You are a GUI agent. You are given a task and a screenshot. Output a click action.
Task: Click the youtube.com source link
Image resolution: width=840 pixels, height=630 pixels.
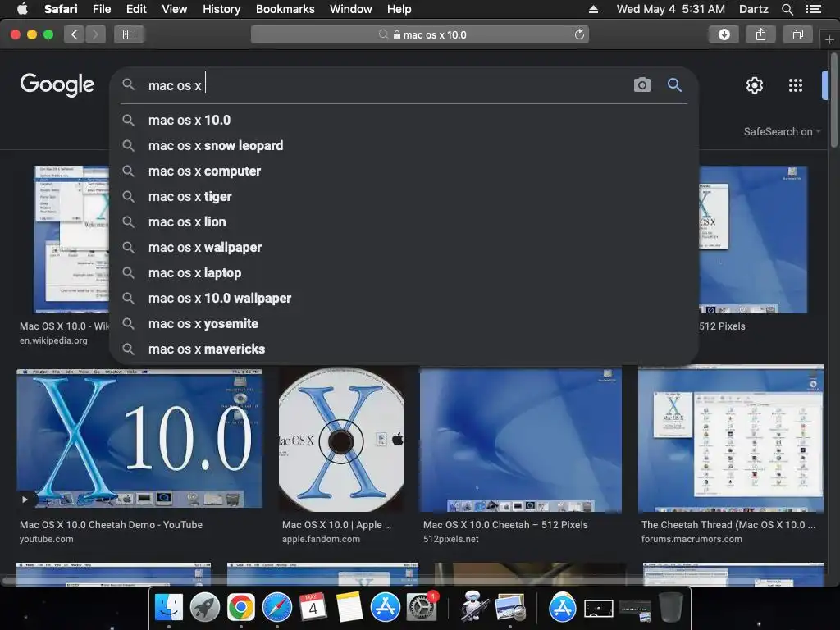47,540
